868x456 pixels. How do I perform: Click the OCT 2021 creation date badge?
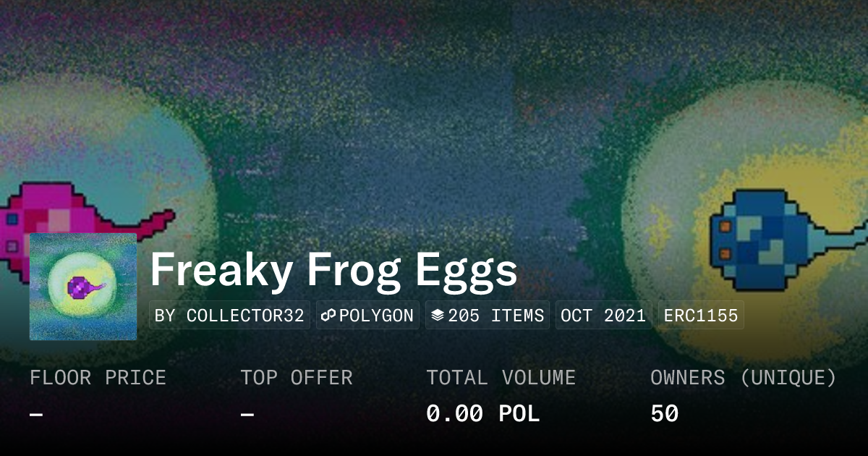[x=603, y=316]
